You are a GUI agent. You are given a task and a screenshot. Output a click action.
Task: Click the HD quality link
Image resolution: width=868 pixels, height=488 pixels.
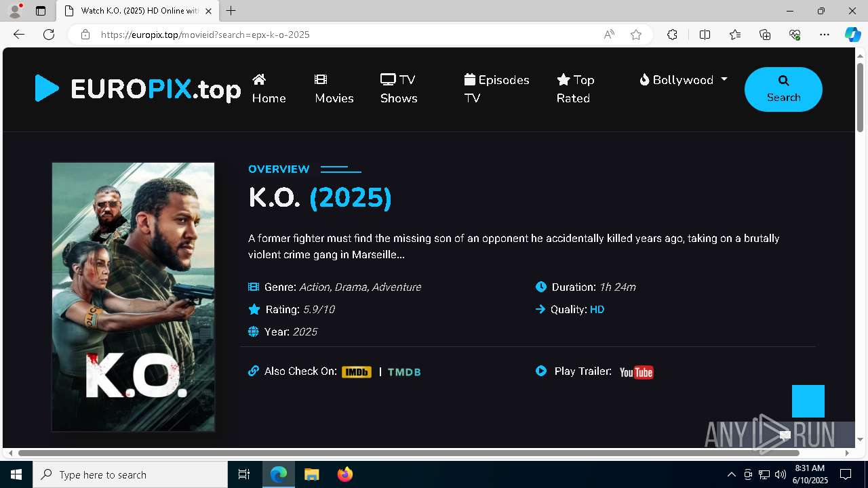click(x=597, y=309)
